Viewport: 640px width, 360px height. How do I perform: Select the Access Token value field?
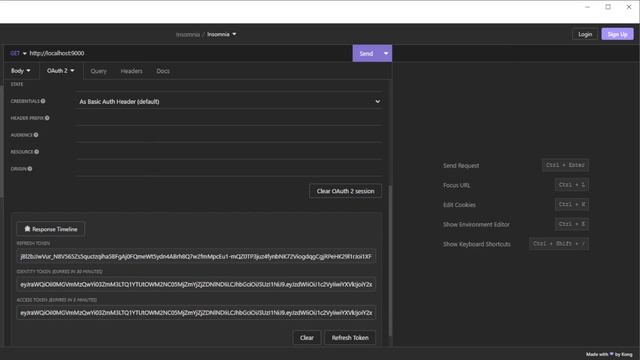196,313
